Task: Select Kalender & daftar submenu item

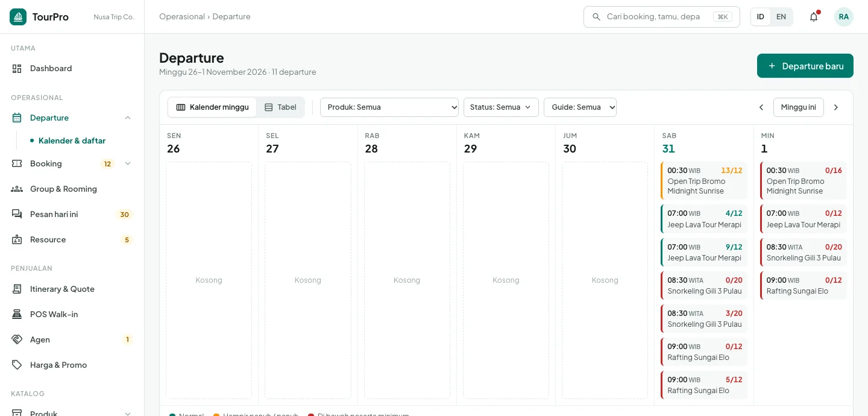Action: [72, 141]
